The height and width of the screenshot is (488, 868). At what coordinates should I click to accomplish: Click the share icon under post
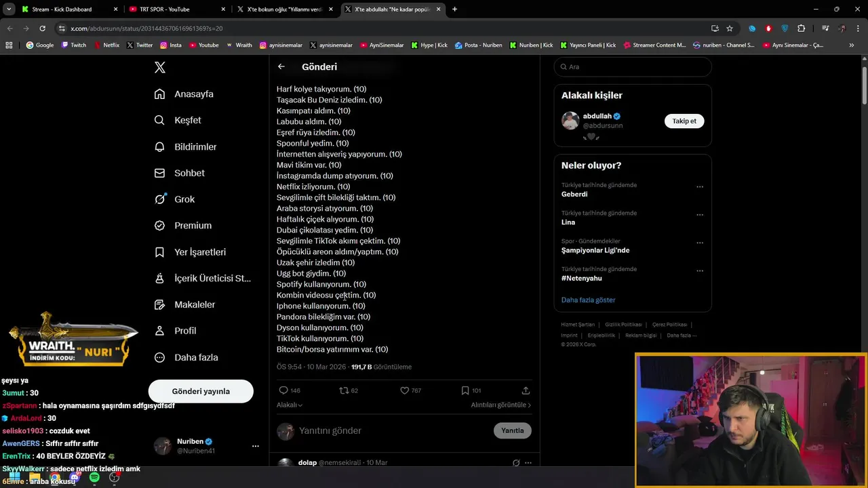point(526,390)
